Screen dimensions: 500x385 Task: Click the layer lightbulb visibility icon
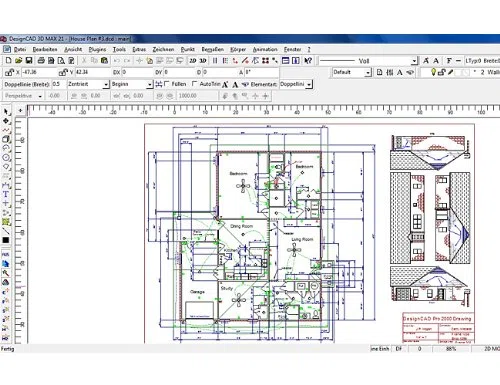(x=433, y=72)
